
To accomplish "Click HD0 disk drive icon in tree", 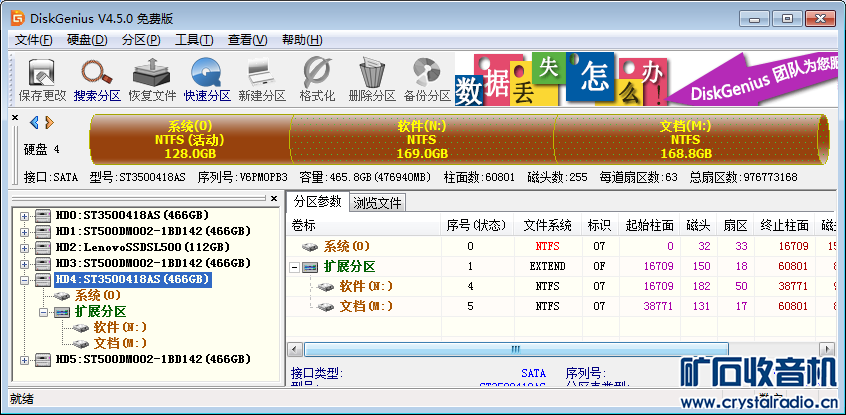I will click(x=43, y=216).
